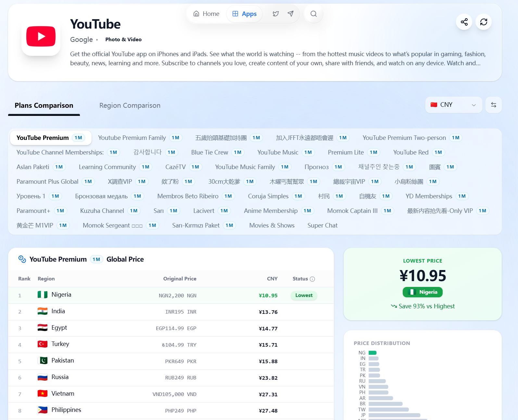The width and height of the screenshot is (518, 420).
Task: Click the Original Price column header
Action: point(180,278)
